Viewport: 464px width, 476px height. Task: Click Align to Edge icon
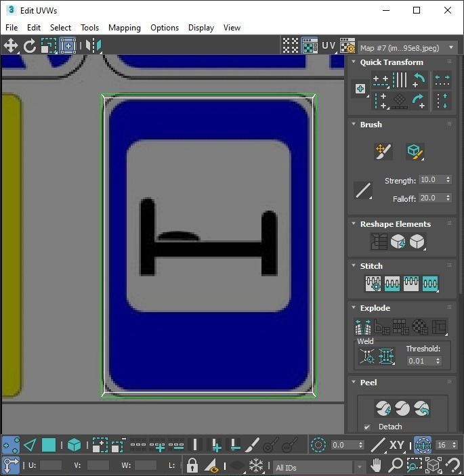tap(400, 101)
